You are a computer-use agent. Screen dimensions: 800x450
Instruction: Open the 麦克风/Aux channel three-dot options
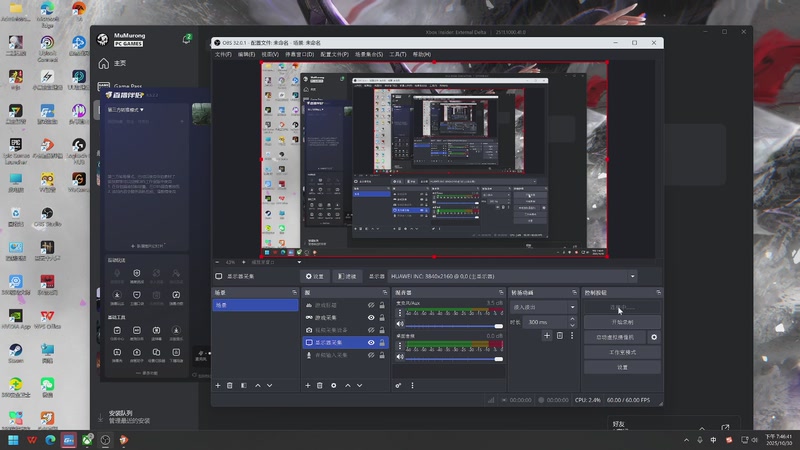(x=400, y=313)
